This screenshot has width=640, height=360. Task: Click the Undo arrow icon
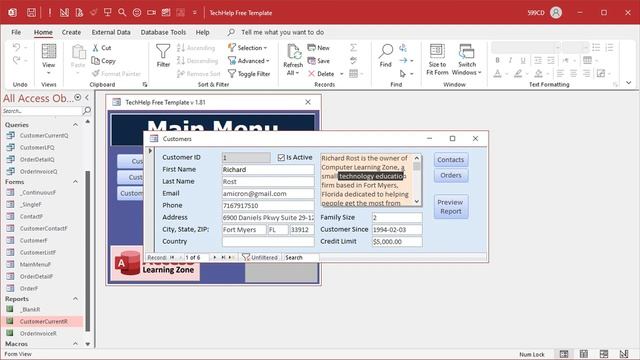(x=16, y=47)
